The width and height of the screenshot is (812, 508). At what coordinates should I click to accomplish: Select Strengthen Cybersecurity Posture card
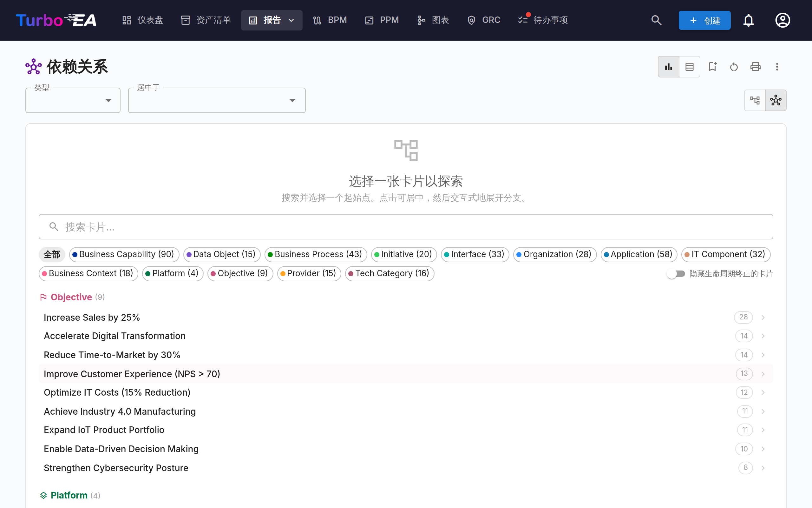(406, 468)
